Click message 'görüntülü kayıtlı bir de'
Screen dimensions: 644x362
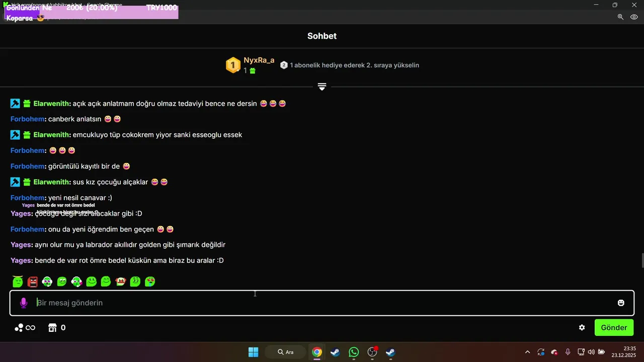(84, 166)
